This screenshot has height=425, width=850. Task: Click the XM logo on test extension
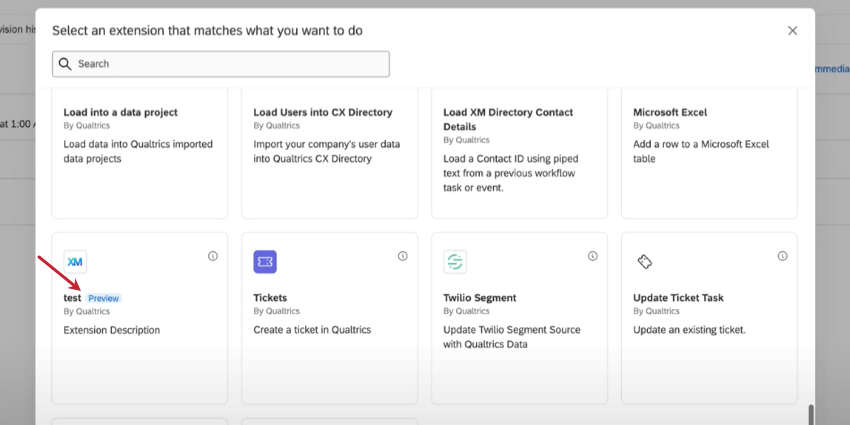click(x=75, y=262)
